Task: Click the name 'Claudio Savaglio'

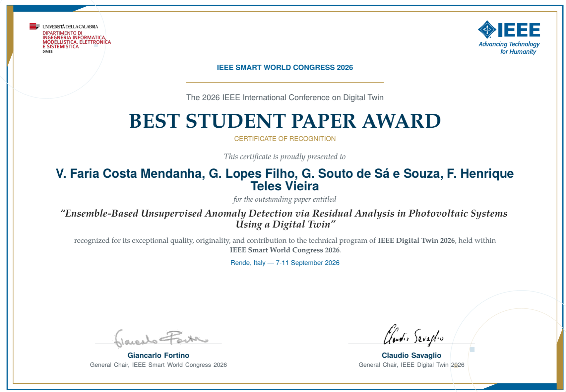Action: (x=411, y=355)
